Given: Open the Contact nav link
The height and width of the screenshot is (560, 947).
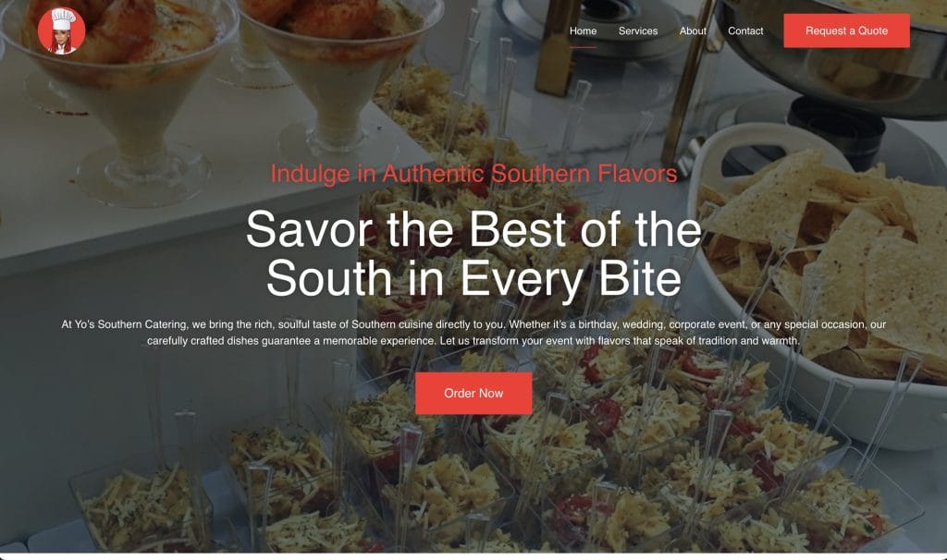Looking at the screenshot, I should [x=745, y=30].
